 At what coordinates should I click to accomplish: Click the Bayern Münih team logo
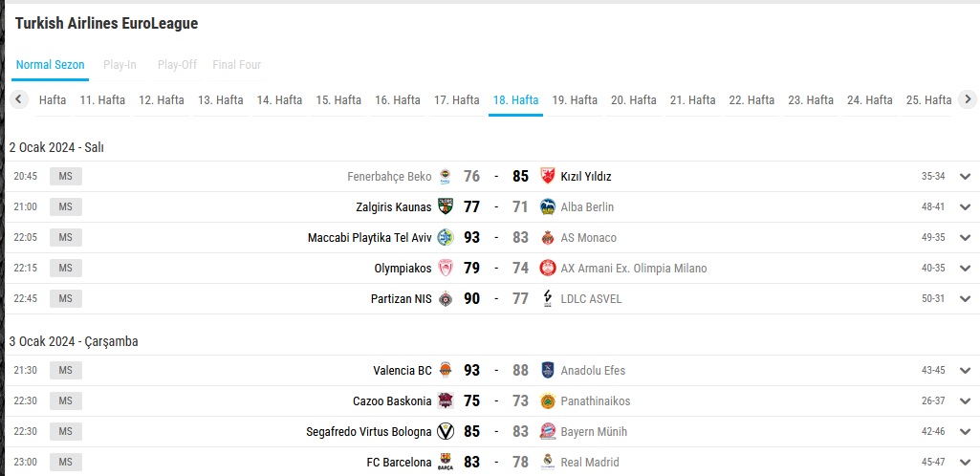tap(548, 432)
